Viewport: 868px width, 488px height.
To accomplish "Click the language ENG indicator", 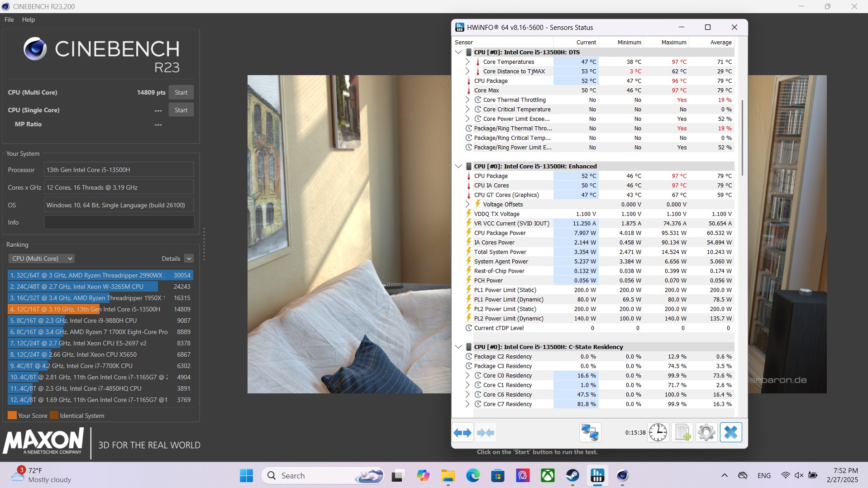I will (x=764, y=476).
